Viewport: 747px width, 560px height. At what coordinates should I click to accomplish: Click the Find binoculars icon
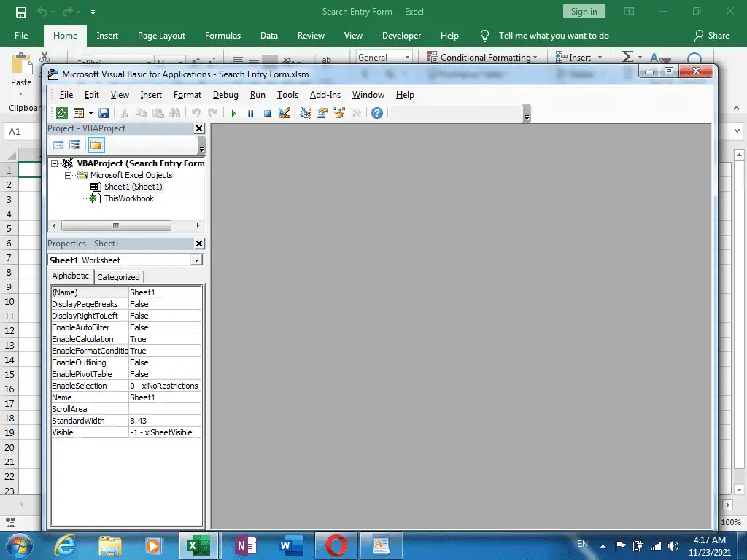[174, 113]
